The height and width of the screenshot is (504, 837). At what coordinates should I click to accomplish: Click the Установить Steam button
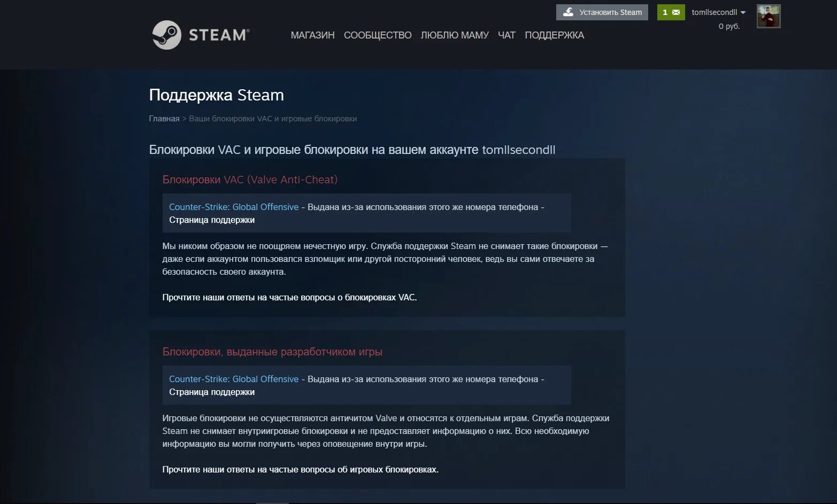[x=602, y=12]
